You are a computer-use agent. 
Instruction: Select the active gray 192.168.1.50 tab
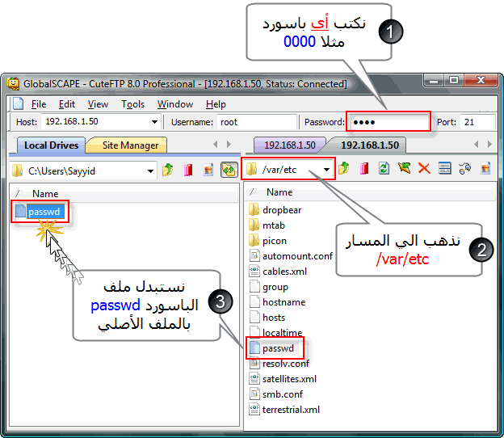click(x=370, y=145)
